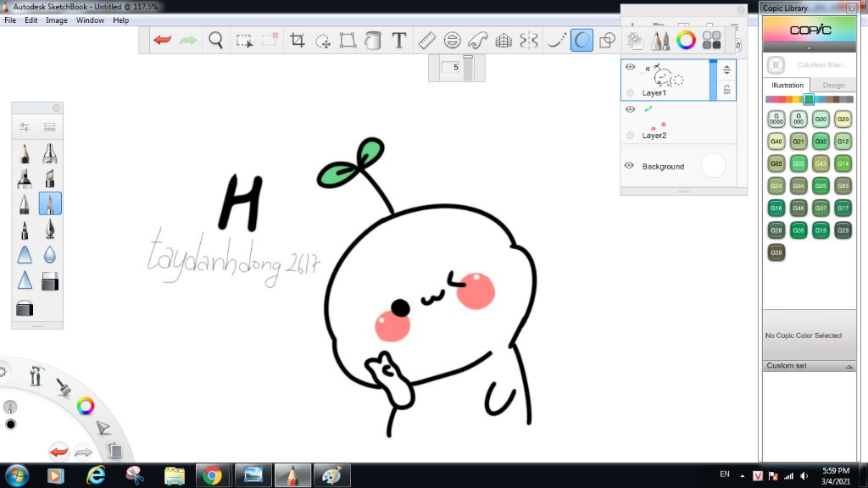Screen dimensions: 868x488
Task: Hide Layer2 using its eye icon
Action: [630, 109]
